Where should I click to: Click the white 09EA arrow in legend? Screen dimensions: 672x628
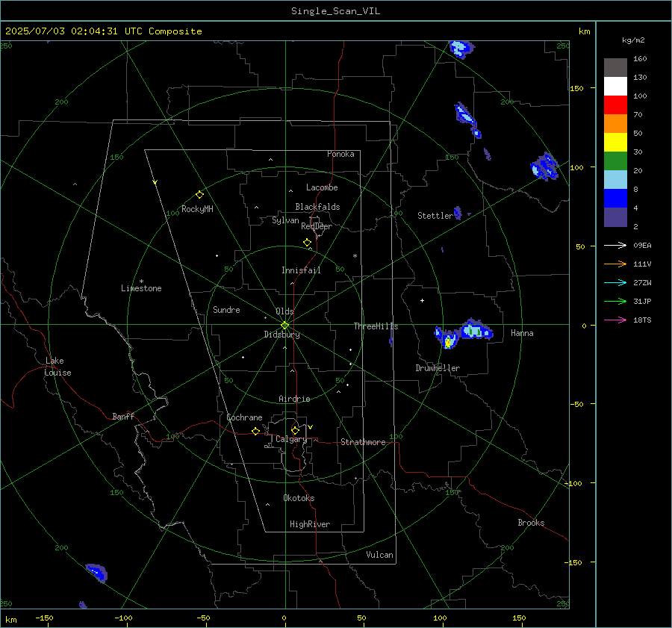(615, 245)
